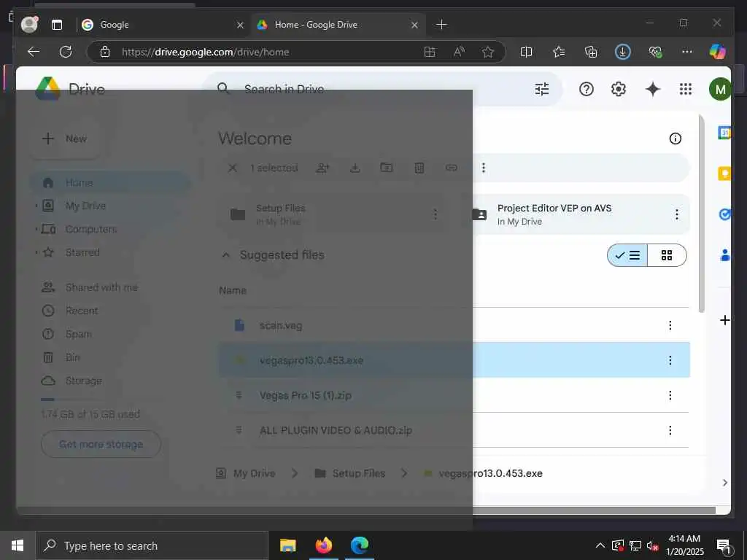Get add-ons with the plus icon
Viewport: 747px width, 560px height.
pos(724,320)
